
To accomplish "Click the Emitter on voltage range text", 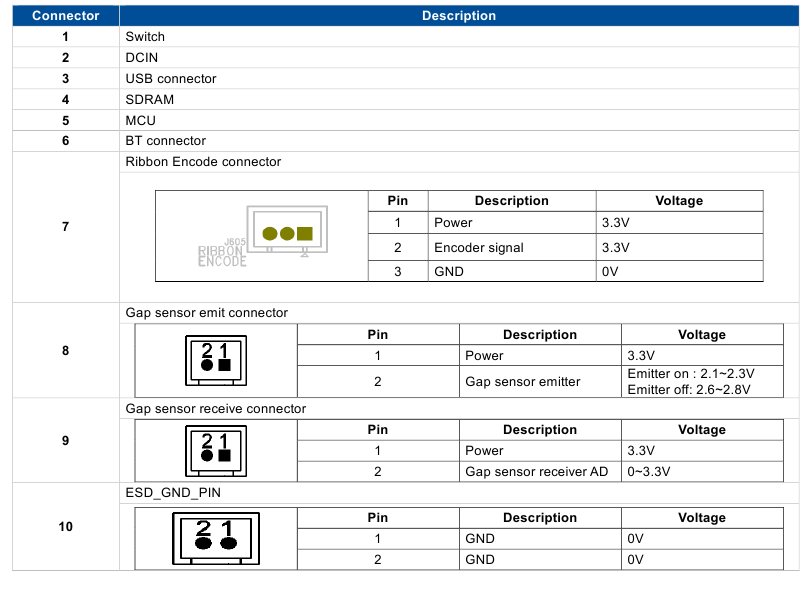I will (690, 375).
